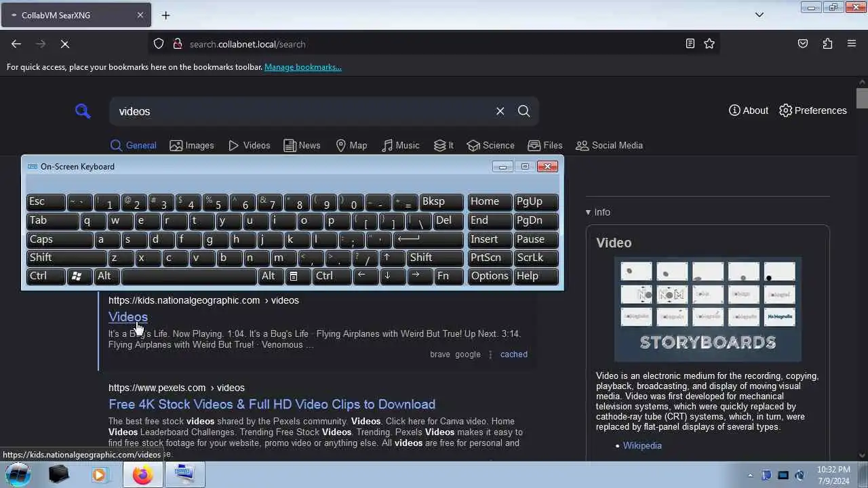Image resolution: width=868 pixels, height=488 pixels.
Task: Open media player taskbar icon
Action: 100,475
